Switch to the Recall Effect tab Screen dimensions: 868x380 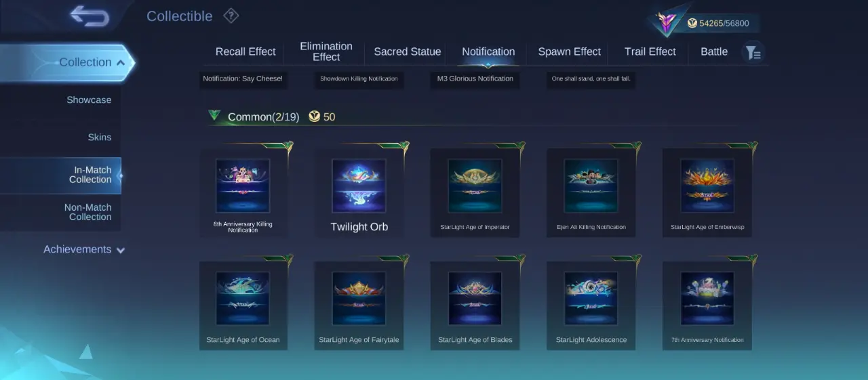(x=245, y=51)
